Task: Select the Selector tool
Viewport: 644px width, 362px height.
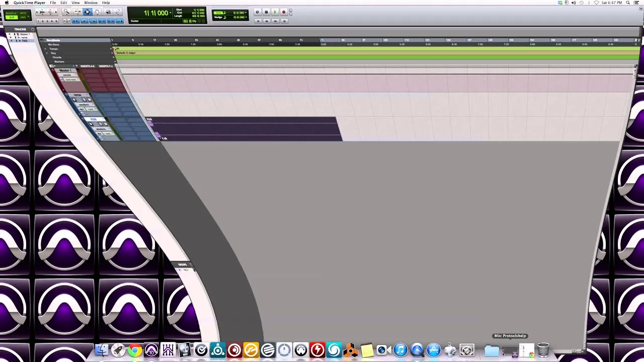Action: click(x=88, y=11)
